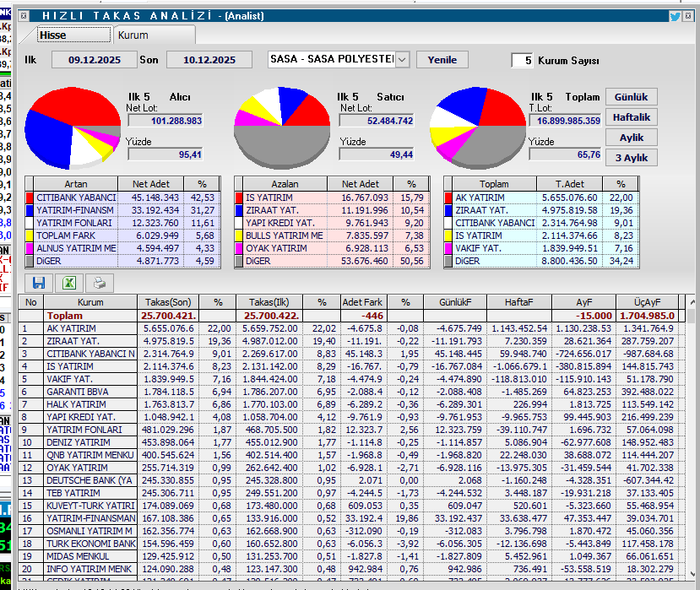Click the Twitter bird icon in title bar
This screenshot has height=590, width=700.
pyautogui.click(x=675, y=15)
